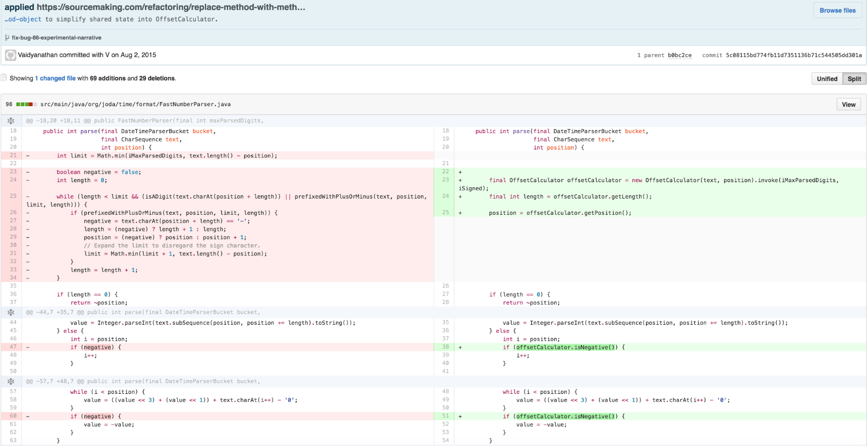Open the '1 changed file' link
Screen dimensions: 868x446
click(x=55, y=78)
